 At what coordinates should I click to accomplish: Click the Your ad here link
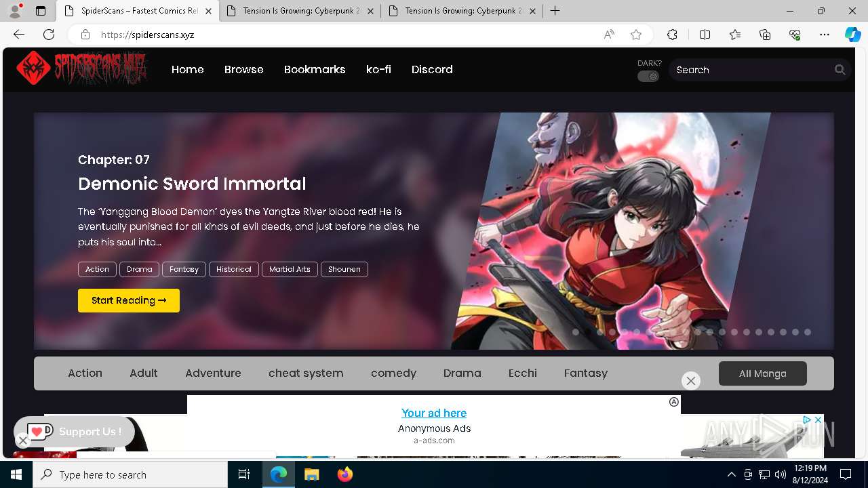pos(434,413)
